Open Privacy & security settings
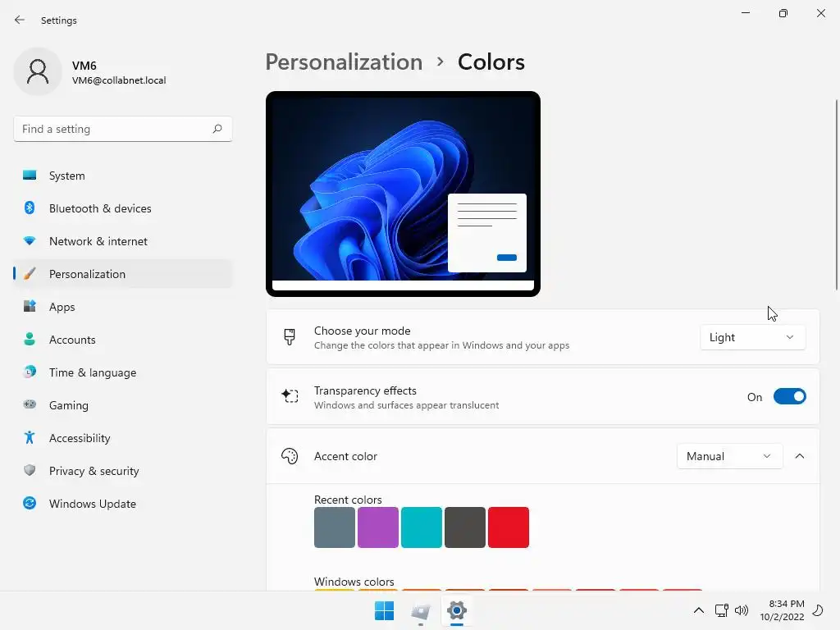840x630 pixels. (123, 471)
